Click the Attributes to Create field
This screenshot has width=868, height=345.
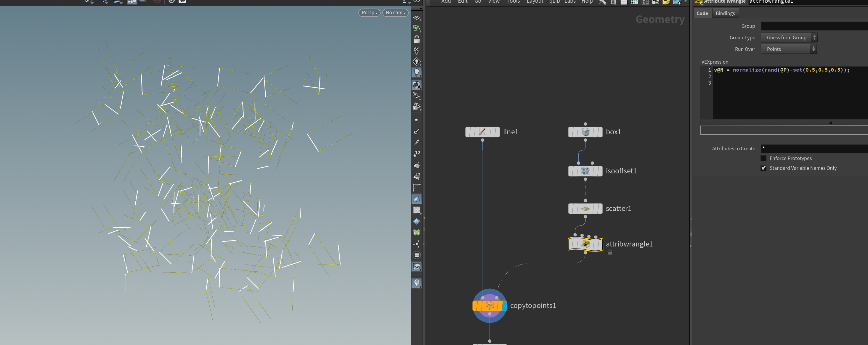pos(814,149)
